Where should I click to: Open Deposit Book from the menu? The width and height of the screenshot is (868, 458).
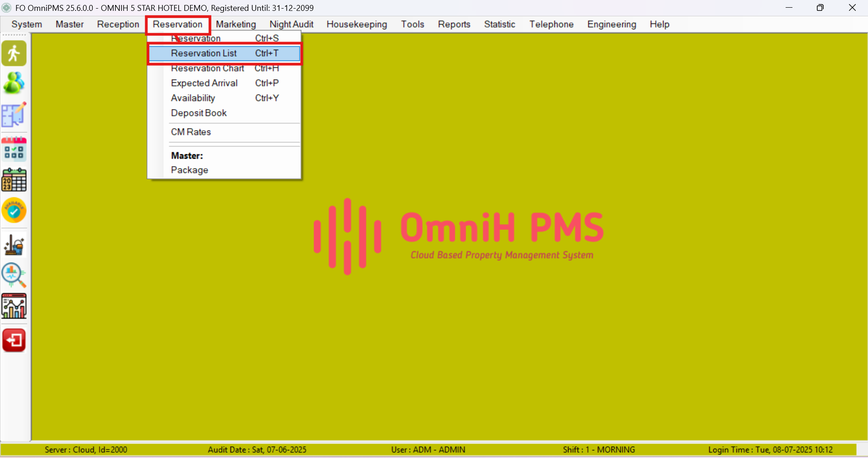[224, 113]
